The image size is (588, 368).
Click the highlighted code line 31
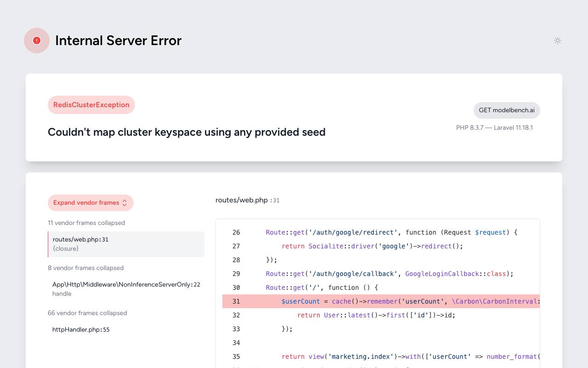coord(381,301)
